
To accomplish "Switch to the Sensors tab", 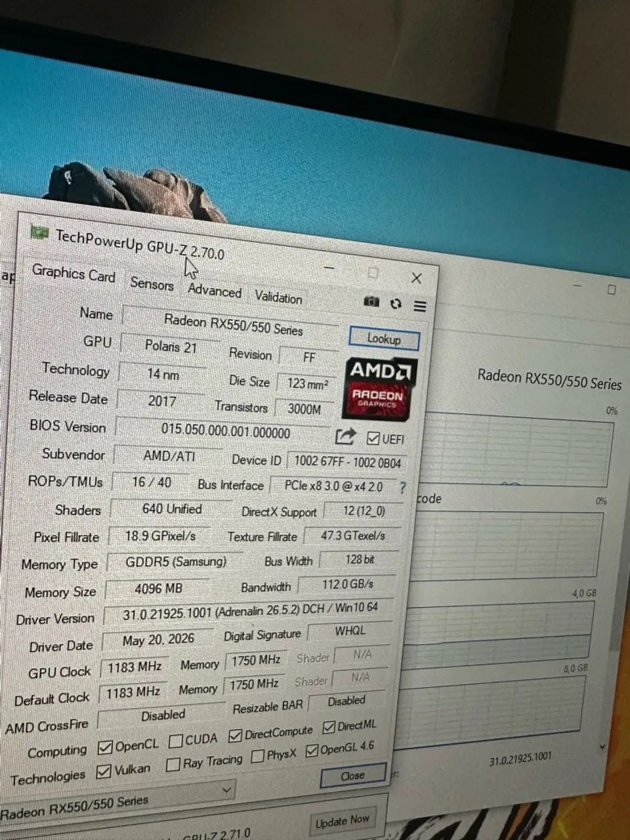I will click(152, 283).
